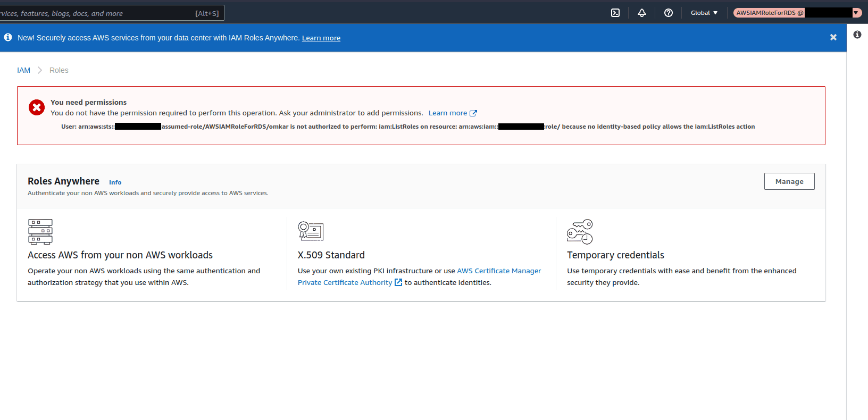Expand the Global region dropdown
868x420 pixels.
pos(704,13)
